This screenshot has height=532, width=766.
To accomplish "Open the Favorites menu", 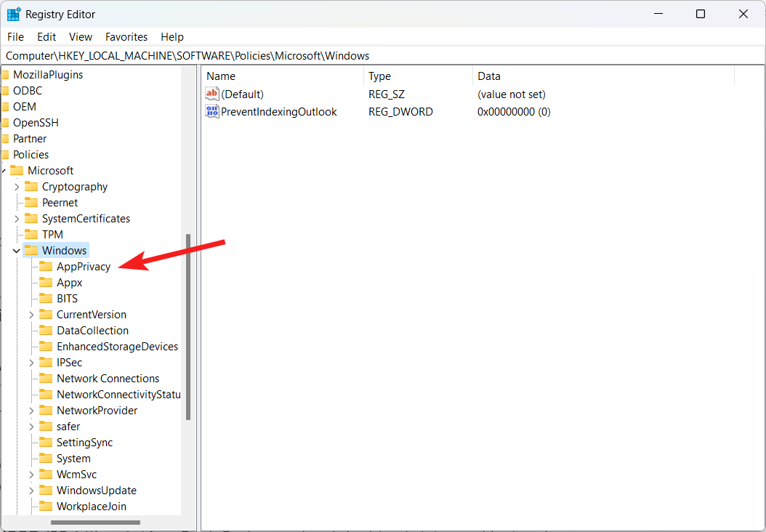I will (126, 36).
